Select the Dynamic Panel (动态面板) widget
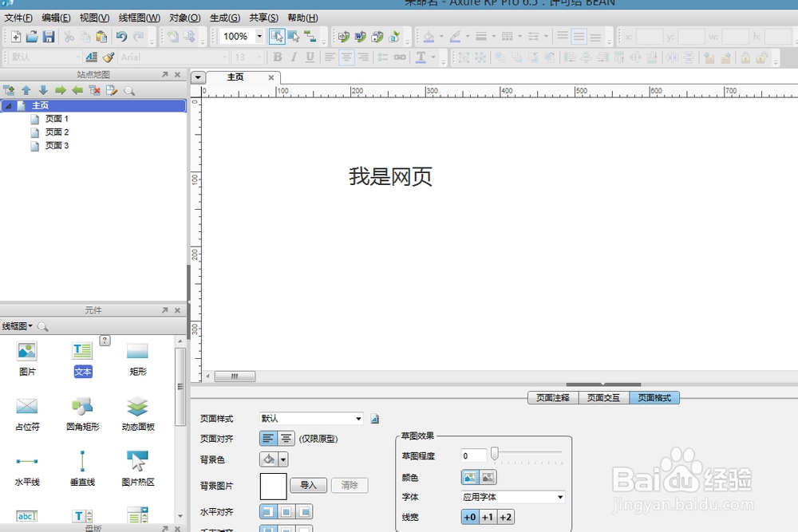This screenshot has height=532, width=798. click(138, 415)
